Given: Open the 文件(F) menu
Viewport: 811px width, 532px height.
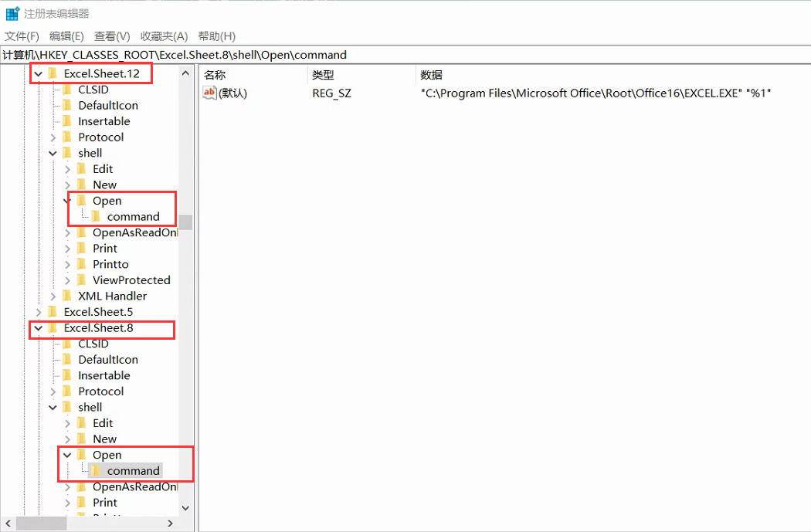Looking at the screenshot, I should pyautogui.click(x=22, y=36).
